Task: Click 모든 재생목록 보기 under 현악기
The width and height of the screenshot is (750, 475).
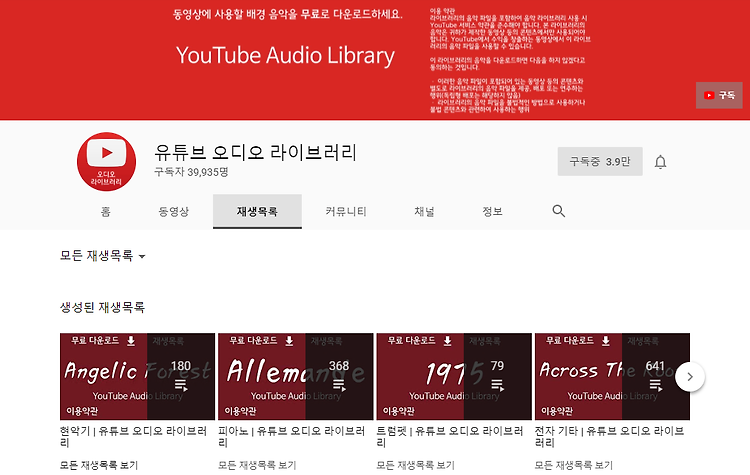Action: tap(99, 465)
